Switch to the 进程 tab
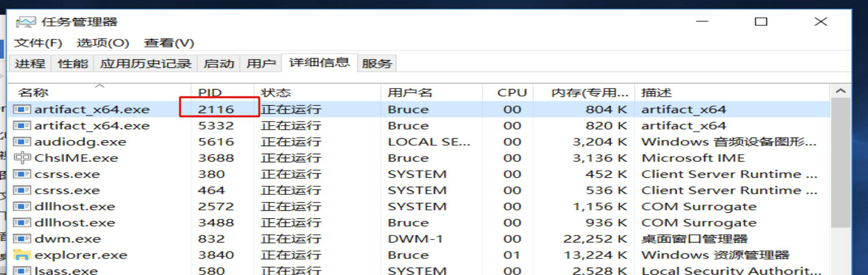The image size is (868, 275). click(x=30, y=63)
